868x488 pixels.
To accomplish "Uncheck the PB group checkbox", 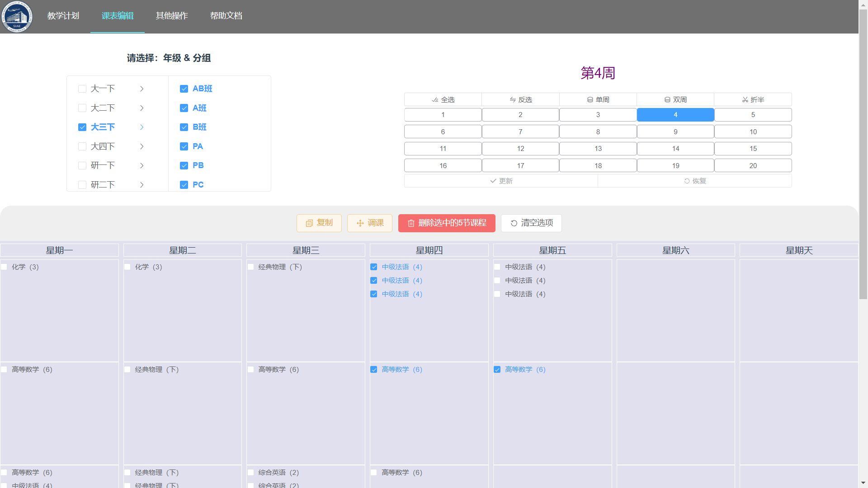I will click(x=184, y=166).
